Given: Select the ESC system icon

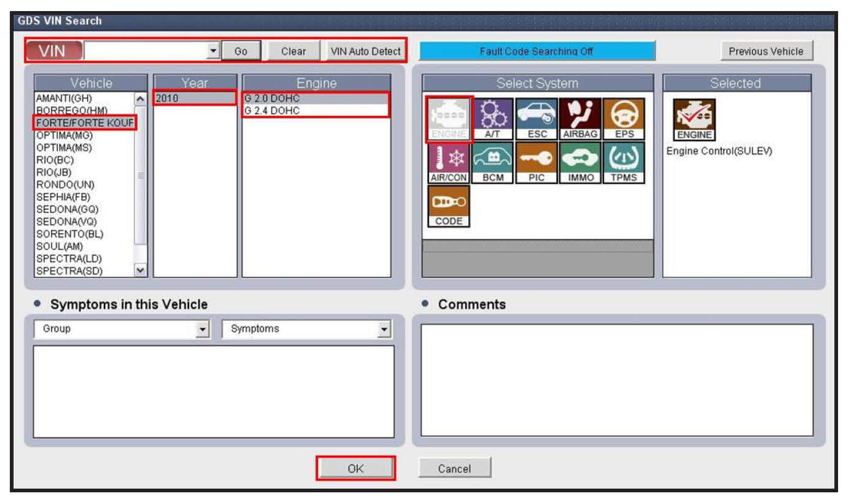Looking at the screenshot, I should tap(537, 118).
